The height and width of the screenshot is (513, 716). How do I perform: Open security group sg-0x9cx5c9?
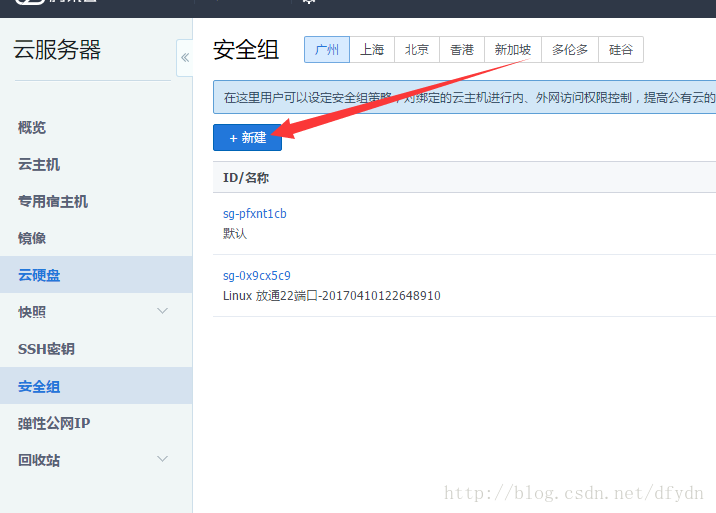click(256, 276)
